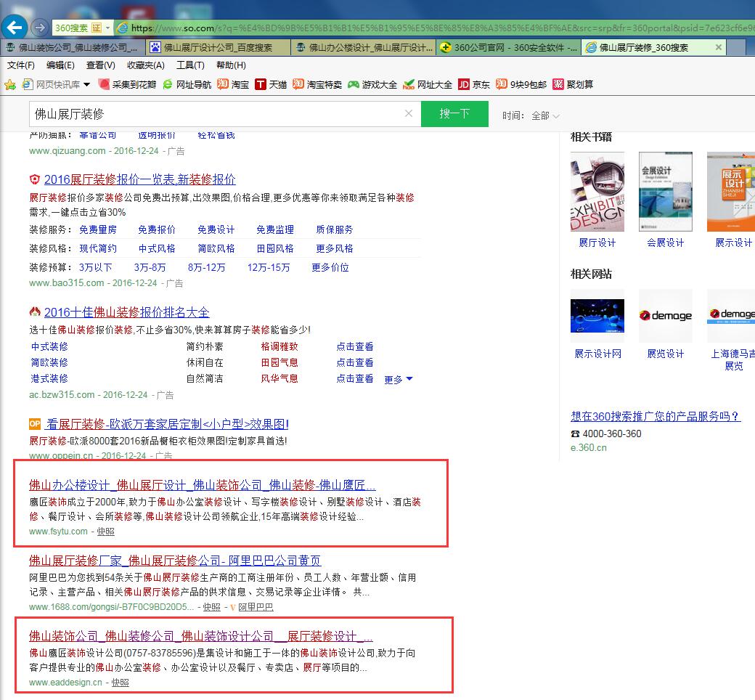Click the green 搜一下 search button

tap(454, 114)
